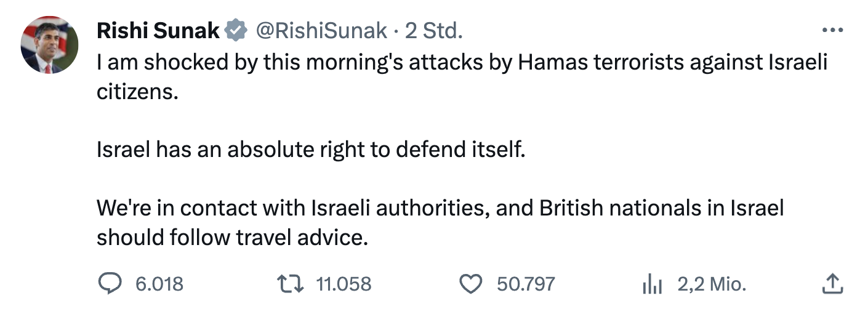Image resolution: width=868 pixels, height=314 pixels.
Task: Click the retweet arrows icon
Action: coord(291,283)
